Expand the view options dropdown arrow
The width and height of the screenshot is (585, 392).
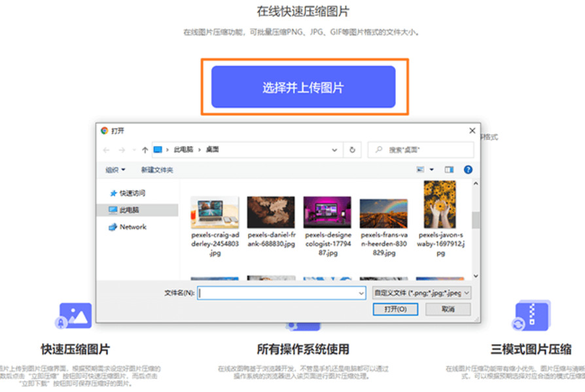432,169
